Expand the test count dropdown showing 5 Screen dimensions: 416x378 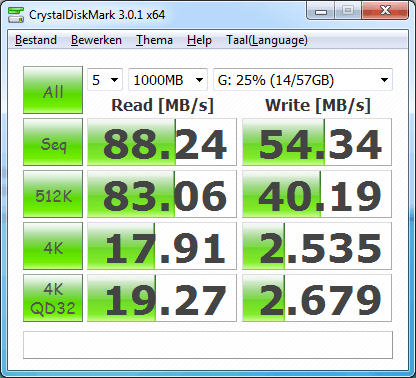click(x=105, y=80)
